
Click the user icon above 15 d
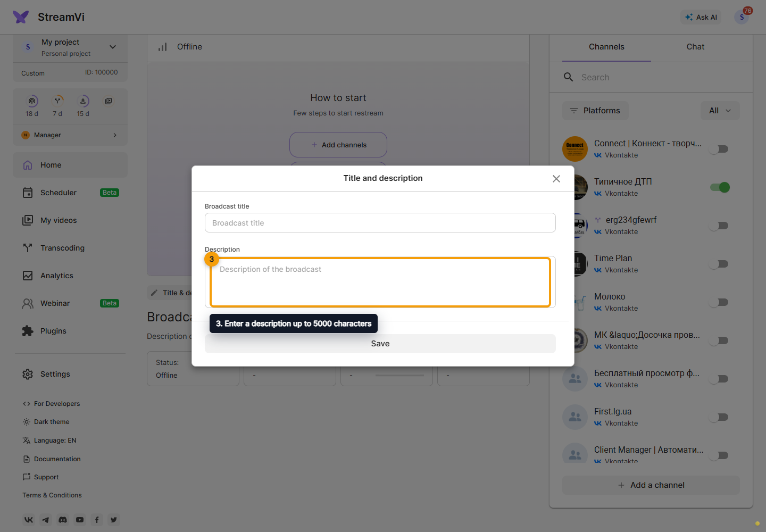(x=83, y=101)
